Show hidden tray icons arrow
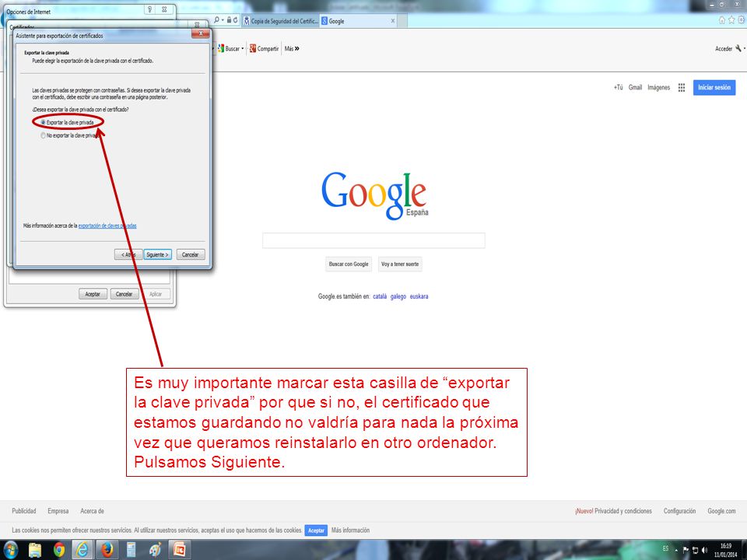This screenshot has height=560, width=747. (676, 550)
